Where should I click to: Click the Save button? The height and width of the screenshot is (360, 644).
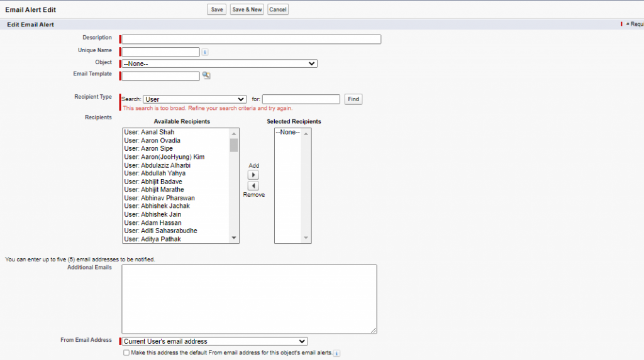pyautogui.click(x=217, y=9)
